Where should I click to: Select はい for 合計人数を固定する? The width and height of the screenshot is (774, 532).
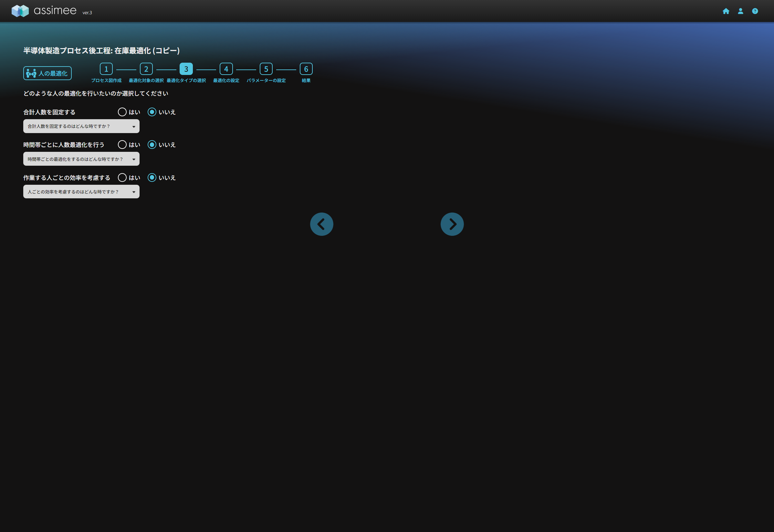tap(122, 112)
